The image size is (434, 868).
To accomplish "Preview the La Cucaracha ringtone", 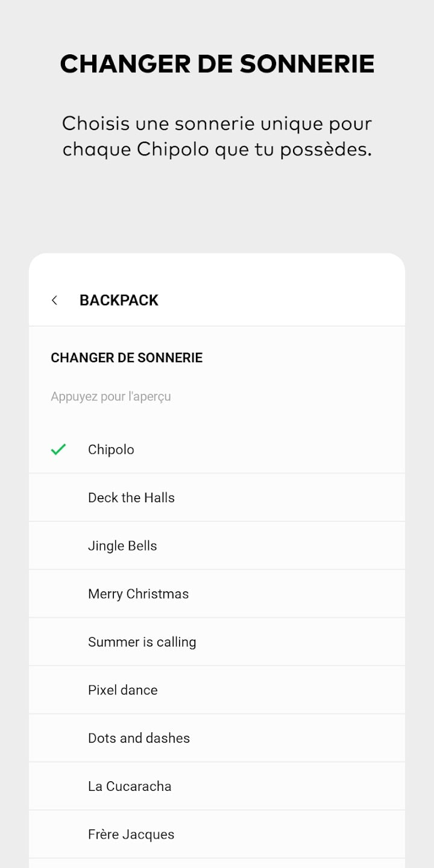I will pyautogui.click(x=130, y=787).
